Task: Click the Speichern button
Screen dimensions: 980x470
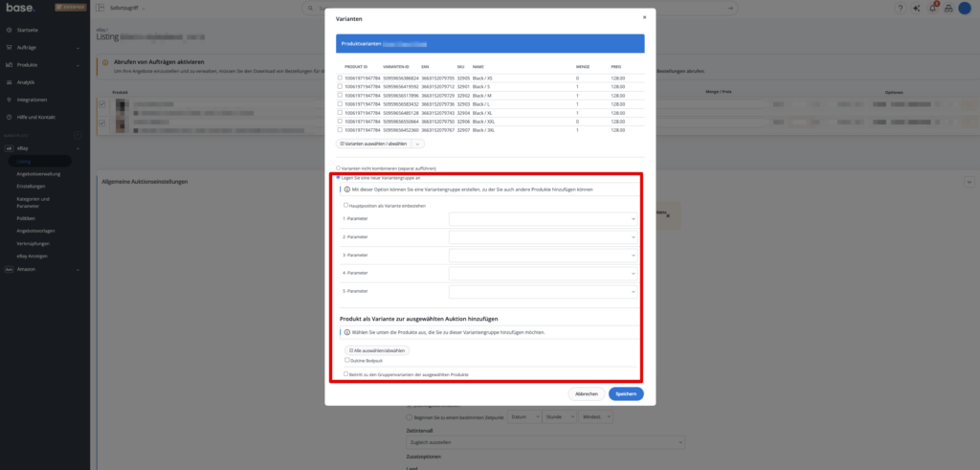Action: 626,393
